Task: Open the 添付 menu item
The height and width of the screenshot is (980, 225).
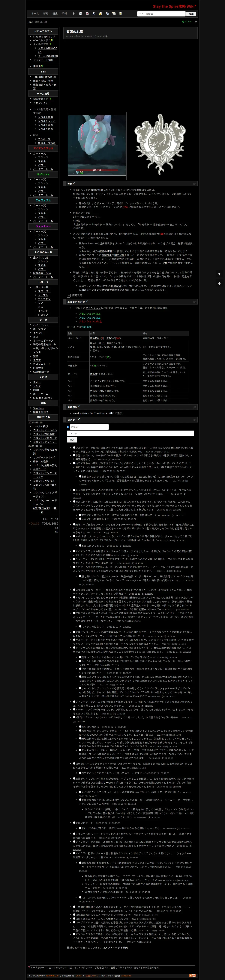Action: pyautogui.click(x=64, y=14)
